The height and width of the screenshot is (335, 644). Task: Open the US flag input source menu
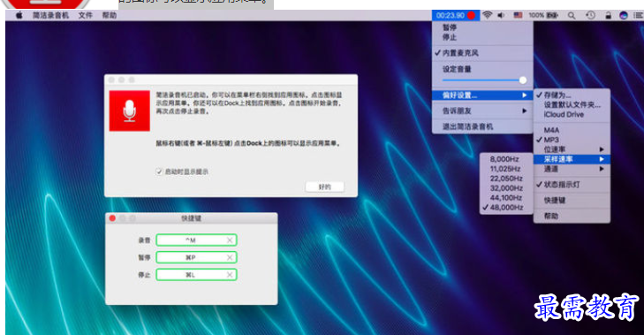click(x=518, y=15)
